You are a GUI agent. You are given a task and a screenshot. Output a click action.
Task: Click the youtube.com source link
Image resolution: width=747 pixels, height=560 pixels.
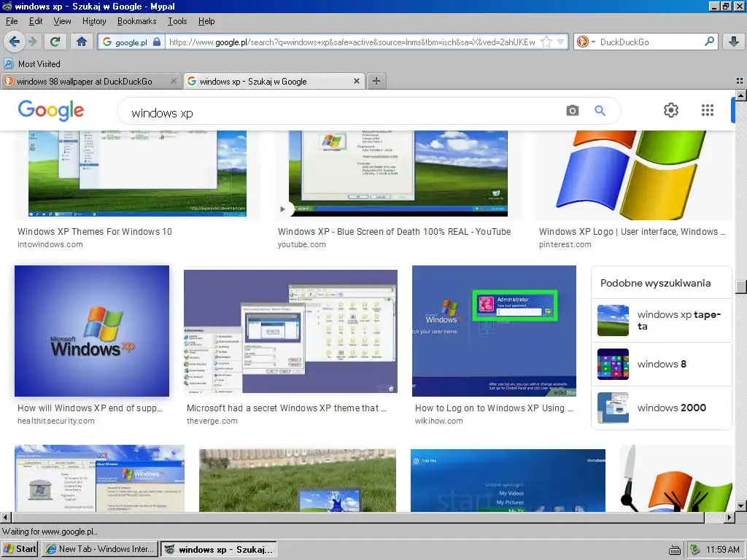[x=301, y=244]
